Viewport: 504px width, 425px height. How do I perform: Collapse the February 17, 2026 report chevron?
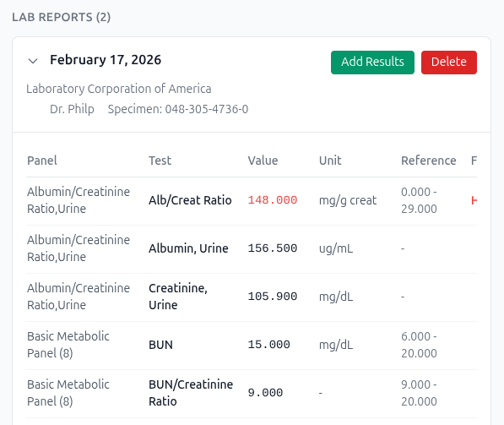tap(33, 61)
